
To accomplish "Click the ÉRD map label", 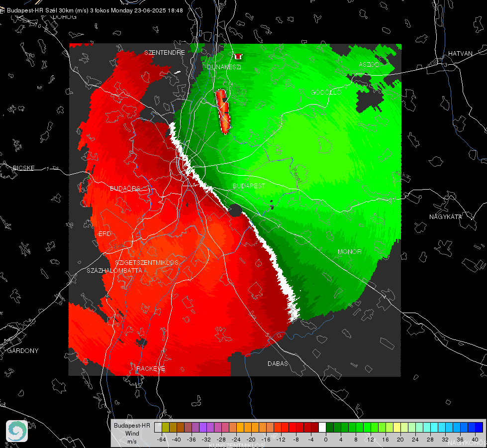I will (x=104, y=234).
